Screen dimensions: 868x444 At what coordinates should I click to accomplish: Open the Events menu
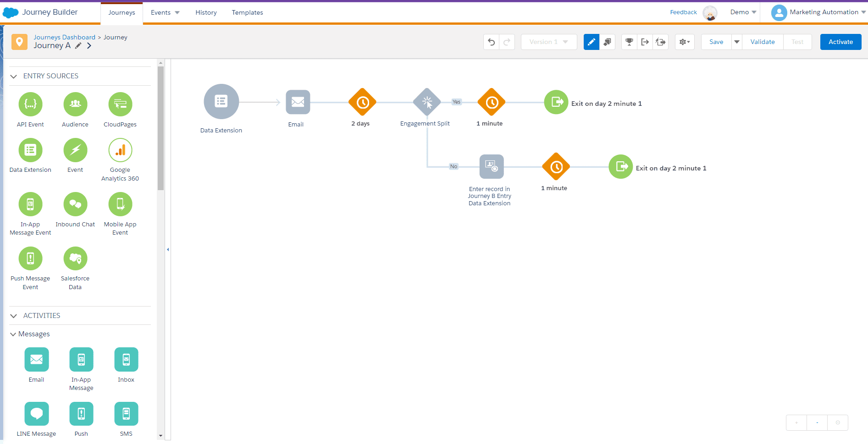(x=165, y=13)
